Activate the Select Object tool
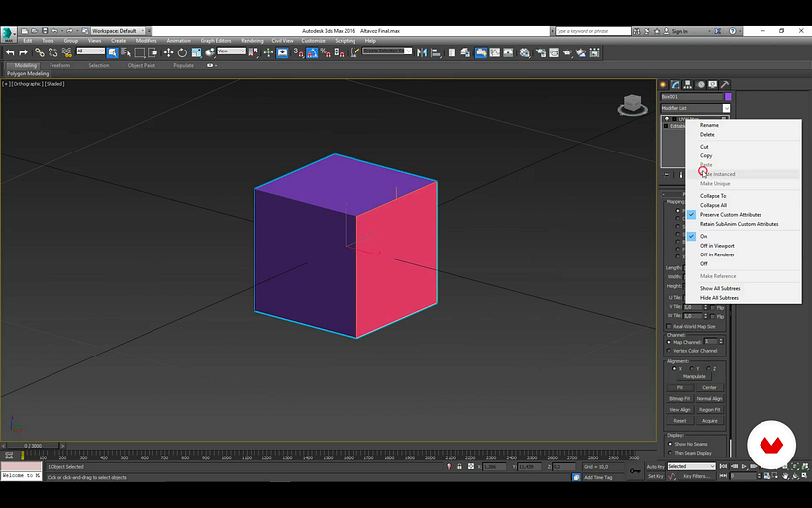This screenshot has width=812, height=508. [112, 52]
